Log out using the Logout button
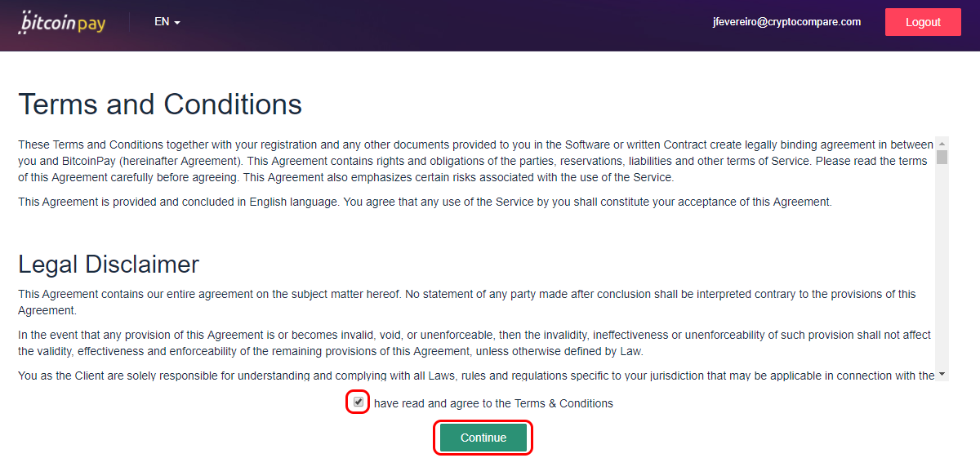Image resolution: width=980 pixels, height=458 pixels. [x=923, y=22]
